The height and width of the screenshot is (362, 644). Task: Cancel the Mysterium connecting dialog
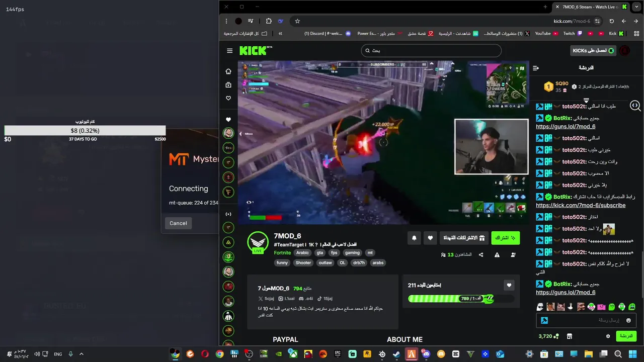(x=178, y=223)
